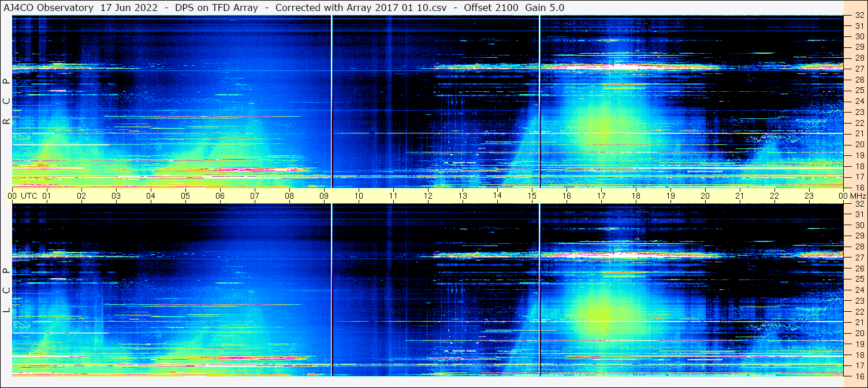Click the 'L C P' label of lower spectrogram
Image resolution: width=868 pixels, height=388 pixels.
point(6,290)
